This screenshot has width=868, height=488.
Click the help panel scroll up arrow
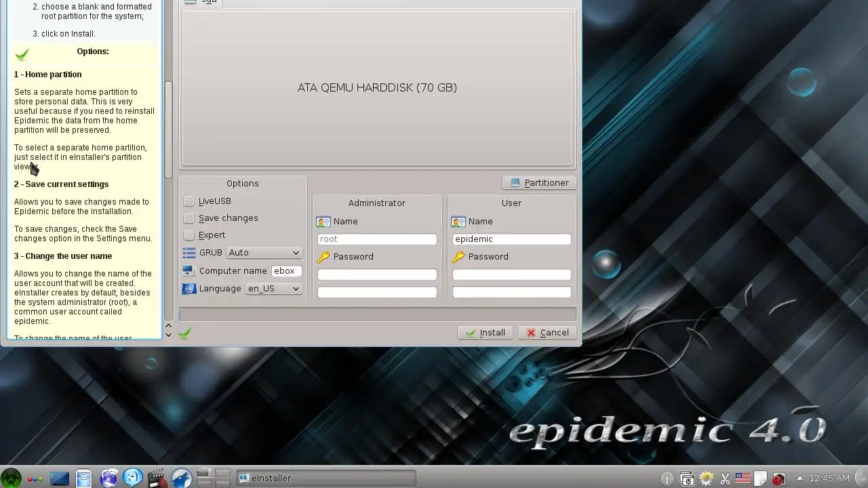point(168,326)
